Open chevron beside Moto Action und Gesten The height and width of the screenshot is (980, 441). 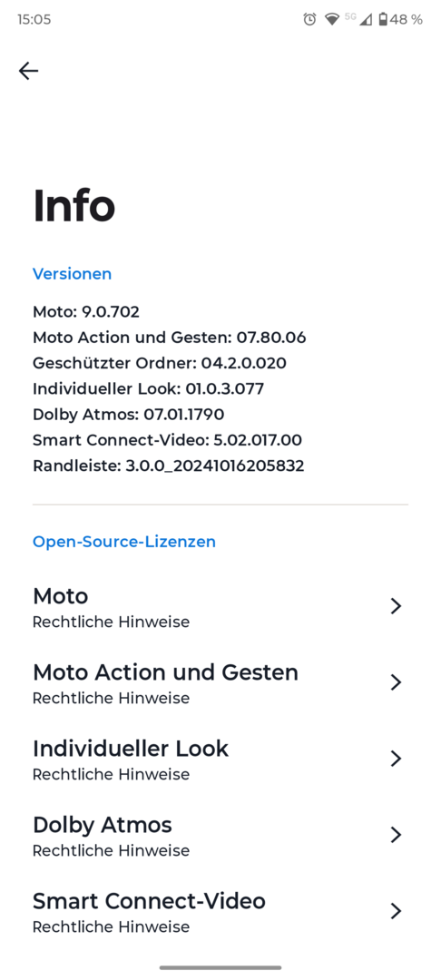pos(396,681)
